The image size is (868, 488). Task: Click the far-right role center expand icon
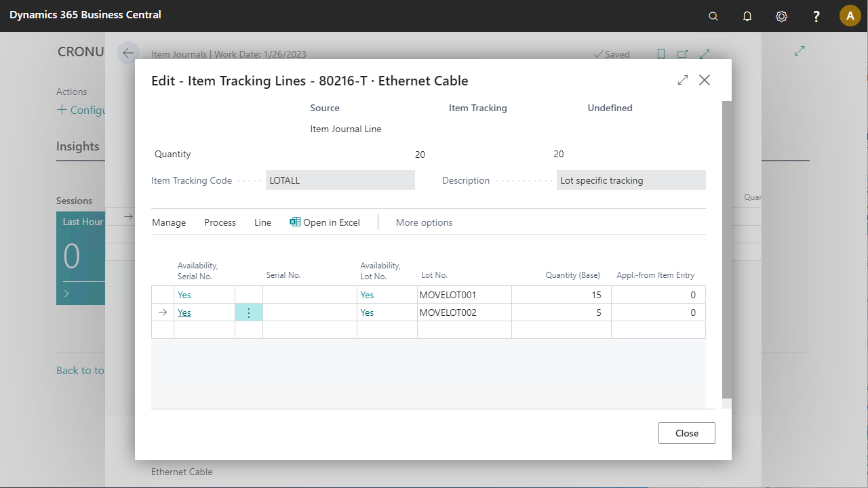tap(800, 50)
